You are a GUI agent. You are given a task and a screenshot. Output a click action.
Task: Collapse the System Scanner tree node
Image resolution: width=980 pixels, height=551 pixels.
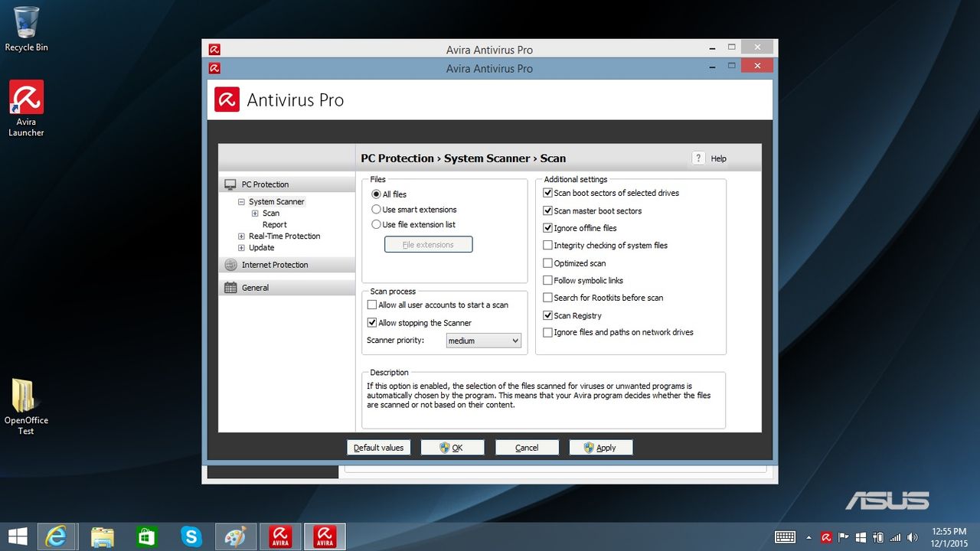242,202
